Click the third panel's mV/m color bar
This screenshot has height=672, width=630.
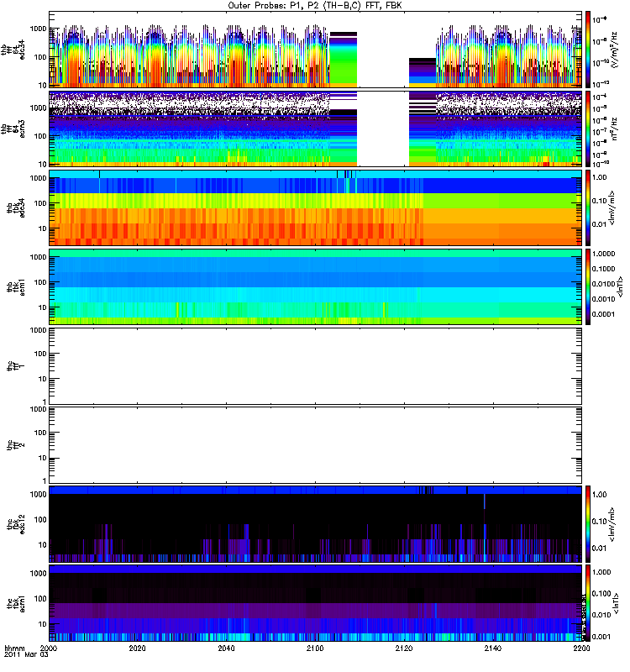pyautogui.click(x=588, y=207)
